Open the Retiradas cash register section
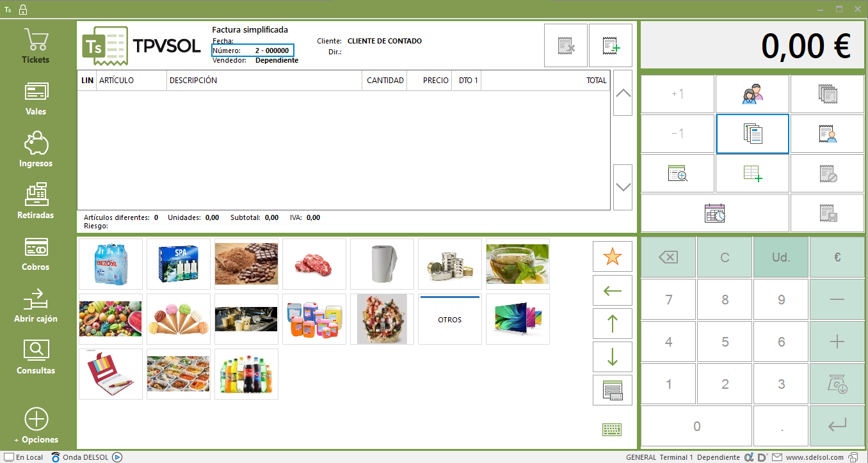Screen dimensions: 868x463 36,201
